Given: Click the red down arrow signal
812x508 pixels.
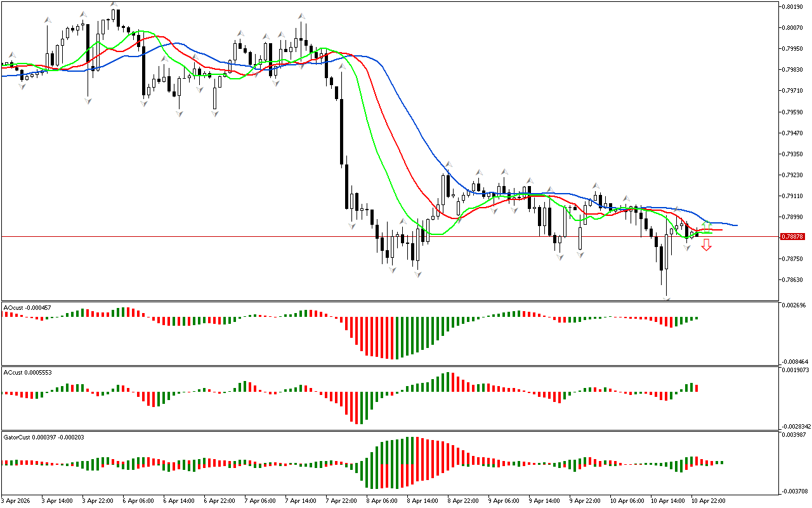Looking at the screenshot, I should click(x=706, y=246).
